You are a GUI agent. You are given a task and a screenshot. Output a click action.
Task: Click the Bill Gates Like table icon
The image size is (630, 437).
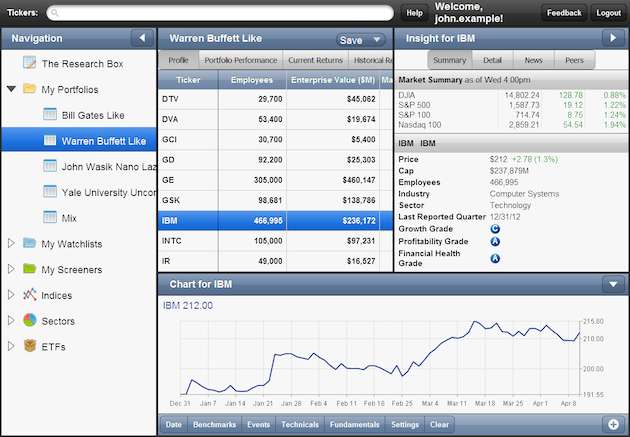[50, 114]
